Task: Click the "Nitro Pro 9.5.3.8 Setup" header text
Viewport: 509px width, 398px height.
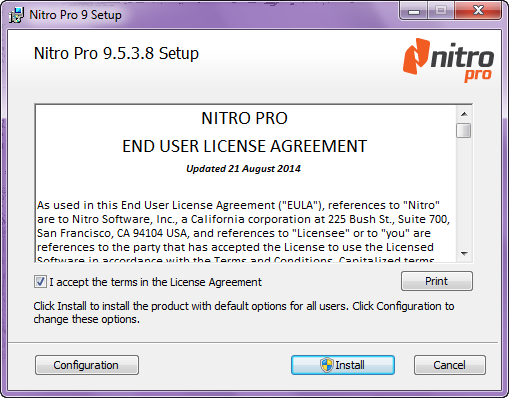Action: [116, 53]
